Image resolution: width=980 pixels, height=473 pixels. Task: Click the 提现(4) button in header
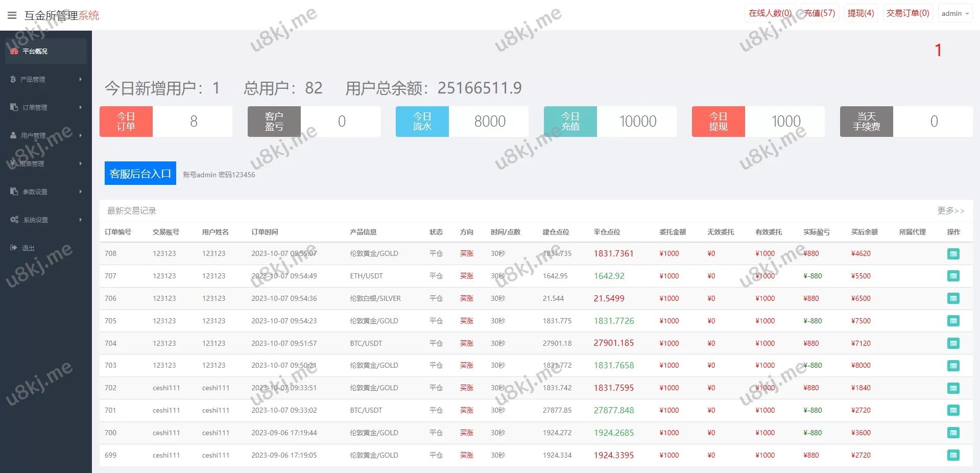point(861,13)
